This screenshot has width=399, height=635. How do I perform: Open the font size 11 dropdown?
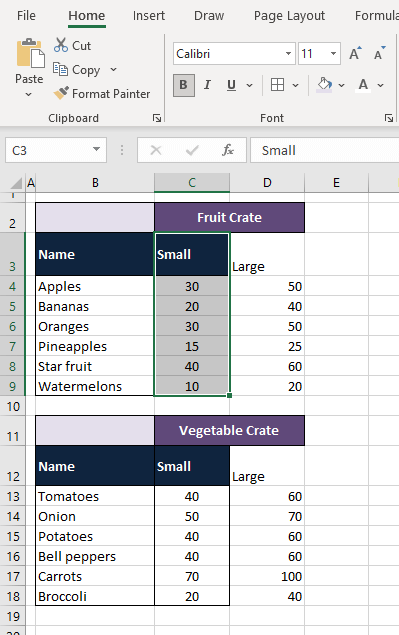coord(333,53)
